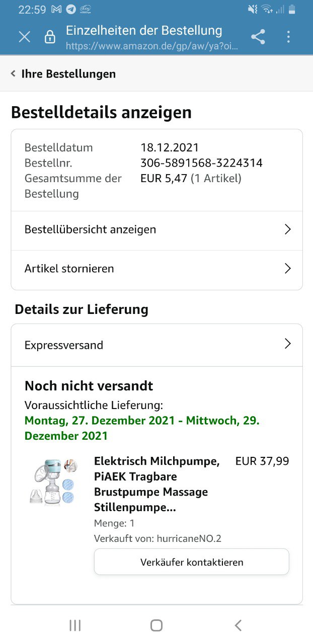Tap the Telegram notification icon in status bar
The width and height of the screenshot is (313, 644).
pos(71,10)
